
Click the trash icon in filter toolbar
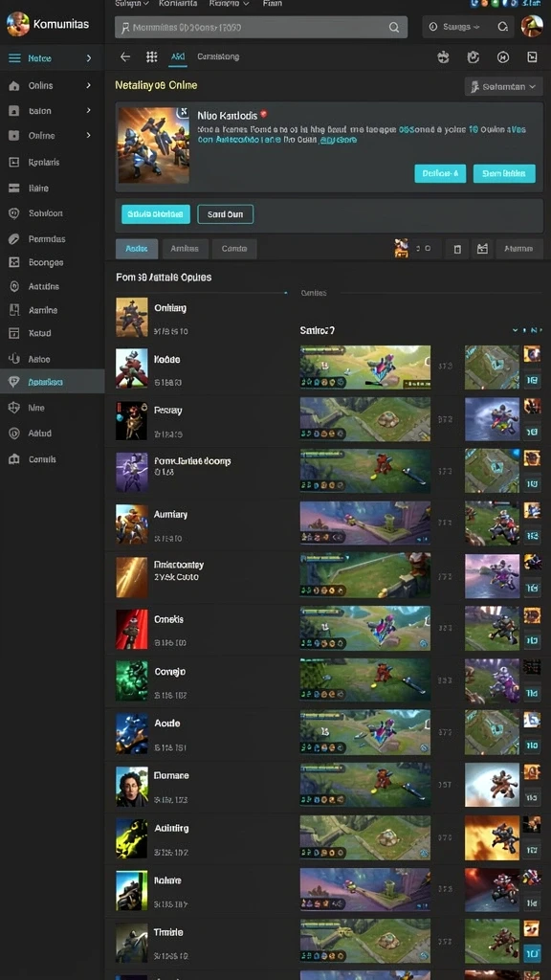coord(457,249)
